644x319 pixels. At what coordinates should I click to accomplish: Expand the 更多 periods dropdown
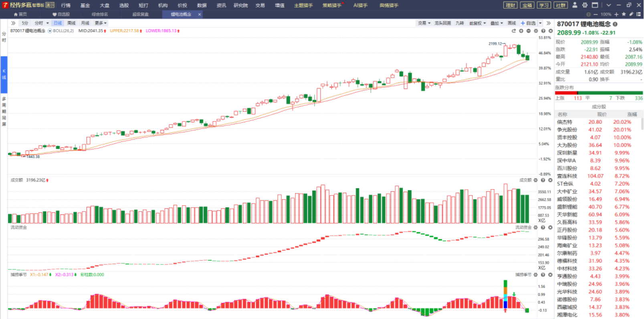[101, 23]
